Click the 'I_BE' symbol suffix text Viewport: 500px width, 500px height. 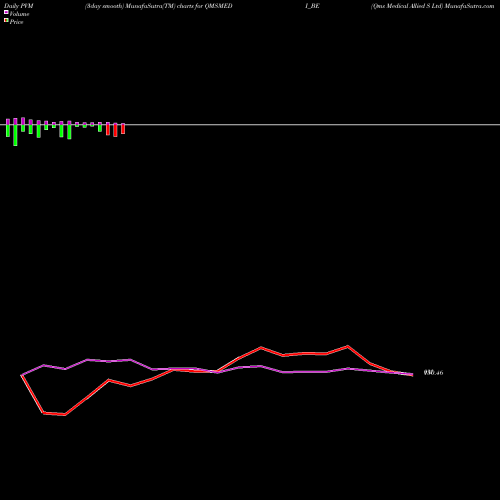point(312,6)
